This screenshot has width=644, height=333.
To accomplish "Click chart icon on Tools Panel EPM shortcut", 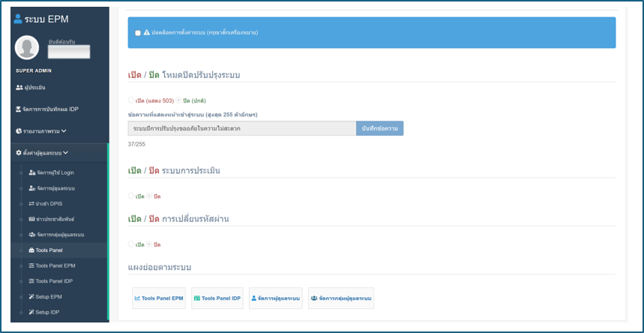I will coord(138,298).
